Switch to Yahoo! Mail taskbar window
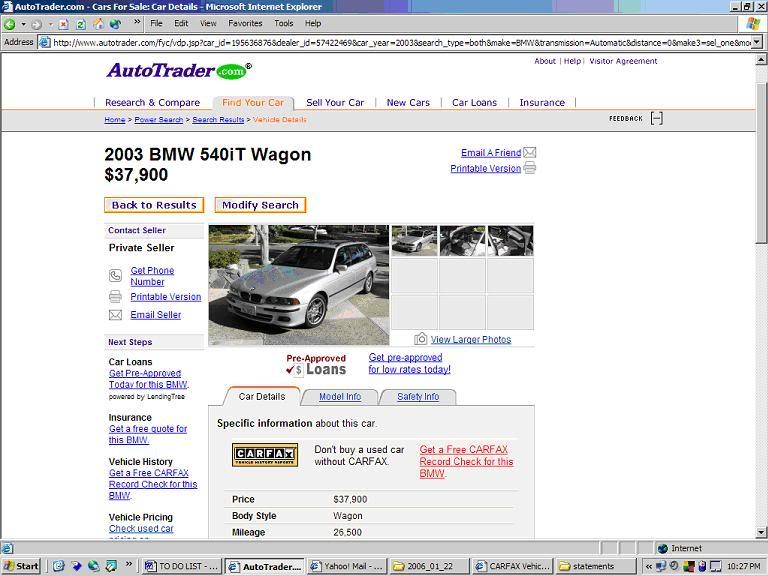This screenshot has height=576, width=768. click(x=346, y=566)
